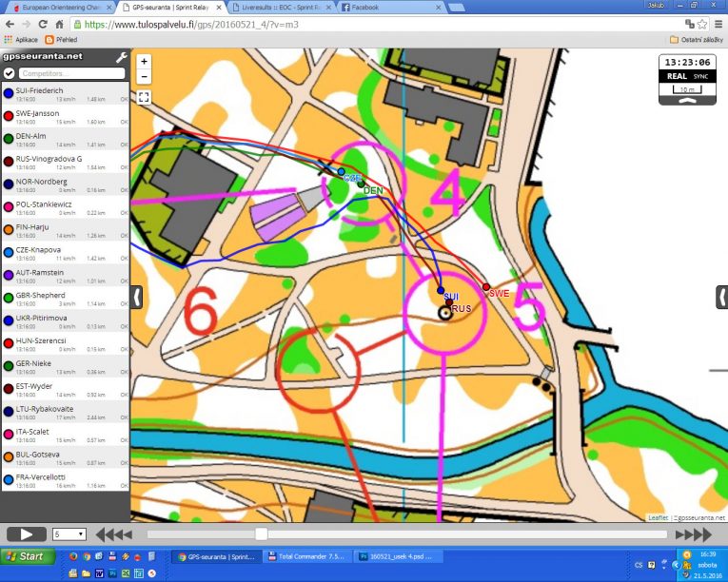Toggle POL-Stankiewicz track visibility
This screenshot has width=728, height=582.
pyautogui.click(x=9, y=207)
